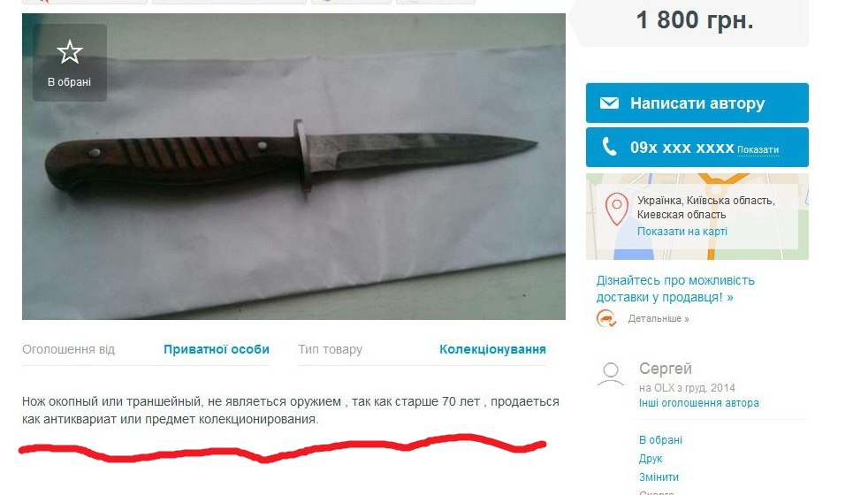
Task: Click the Написати автору button
Action: (x=697, y=103)
